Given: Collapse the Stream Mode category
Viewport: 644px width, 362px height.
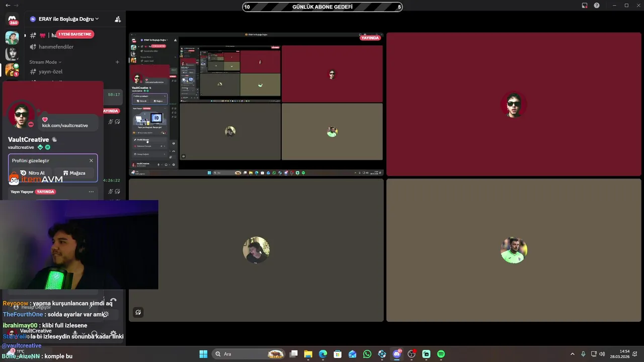Looking at the screenshot, I should (x=45, y=62).
